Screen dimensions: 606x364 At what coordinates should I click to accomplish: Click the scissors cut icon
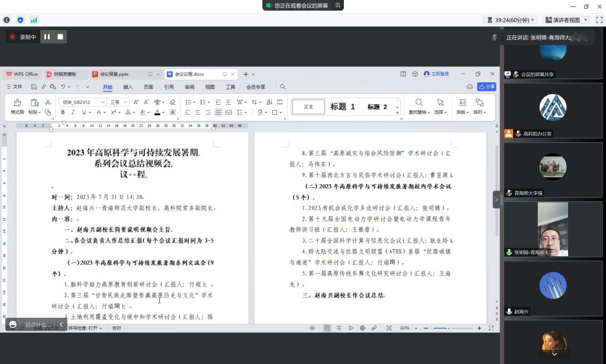coord(48,102)
